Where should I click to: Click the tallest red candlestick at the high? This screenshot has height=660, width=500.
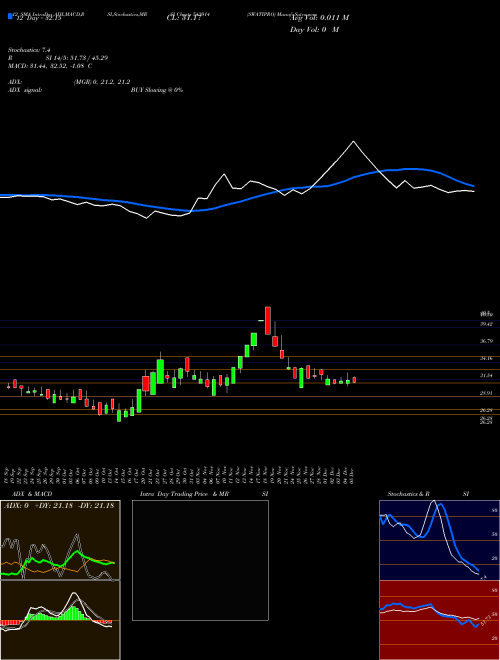[x=268, y=321]
